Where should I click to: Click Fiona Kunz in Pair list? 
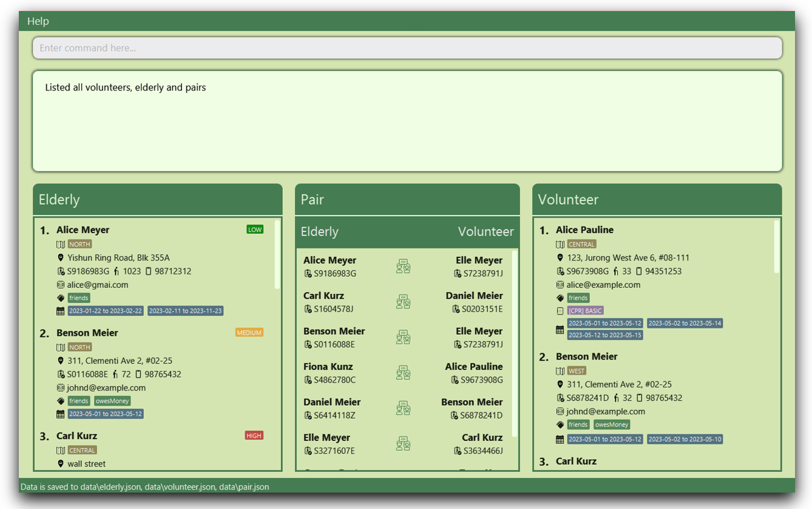point(330,367)
